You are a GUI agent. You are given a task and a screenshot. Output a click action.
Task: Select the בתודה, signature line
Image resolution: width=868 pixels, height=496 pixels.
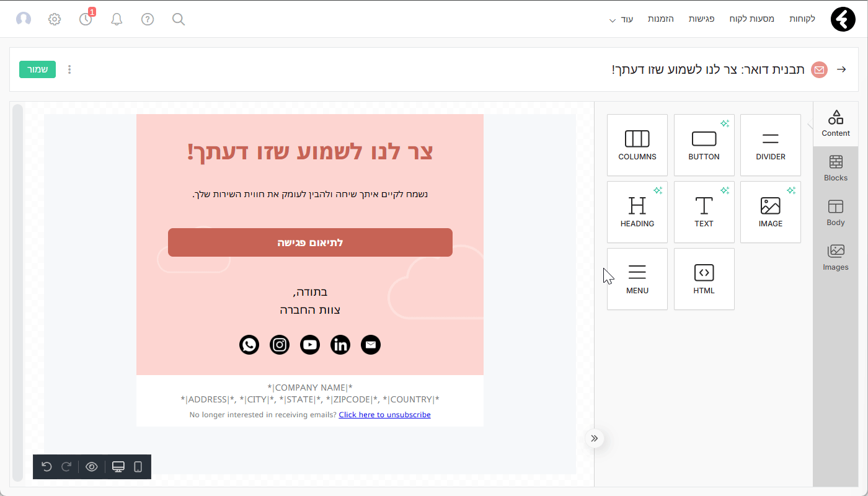[x=310, y=292]
